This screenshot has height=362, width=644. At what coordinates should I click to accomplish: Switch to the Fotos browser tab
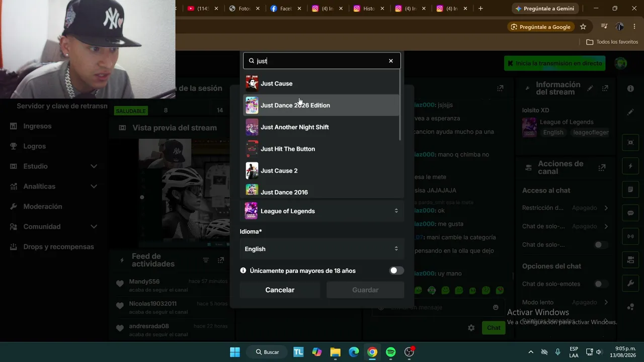coord(244,9)
